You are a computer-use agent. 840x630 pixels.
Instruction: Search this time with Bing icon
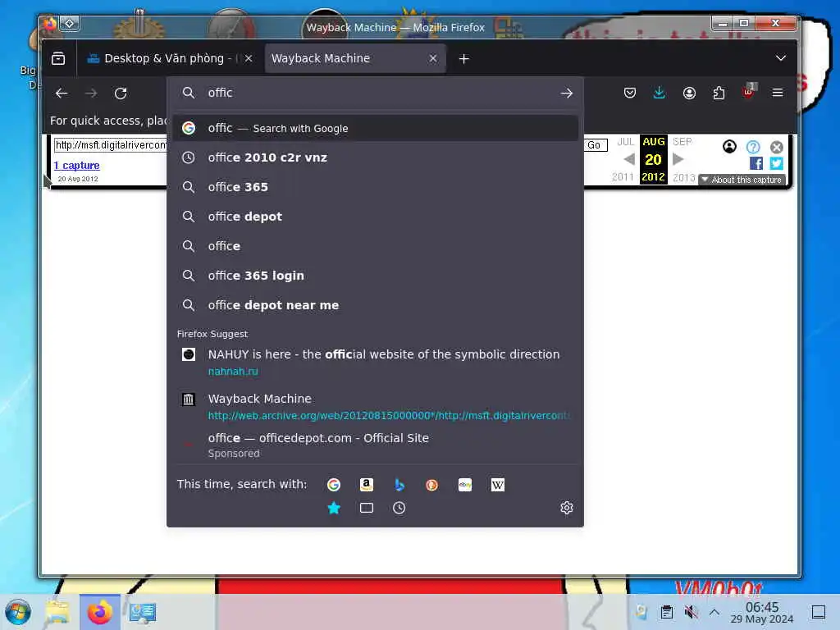(399, 485)
